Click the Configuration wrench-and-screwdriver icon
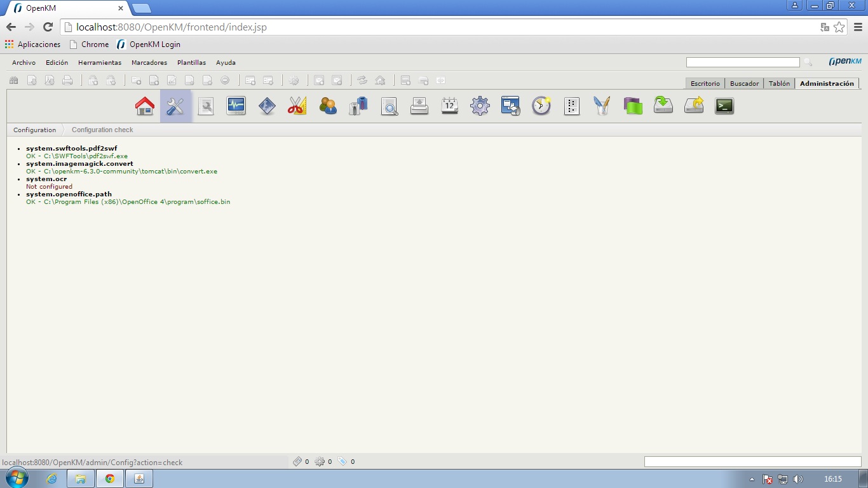The height and width of the screenshot is (488, 868). (x=175, y=105)
